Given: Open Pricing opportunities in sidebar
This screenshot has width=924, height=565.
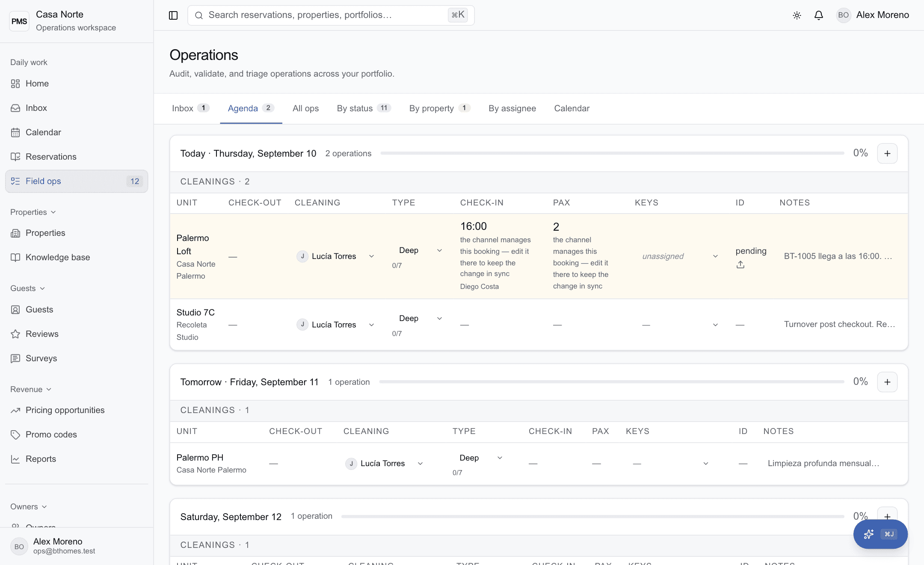Looking at the screenshot, I should [x=77, y=410].
